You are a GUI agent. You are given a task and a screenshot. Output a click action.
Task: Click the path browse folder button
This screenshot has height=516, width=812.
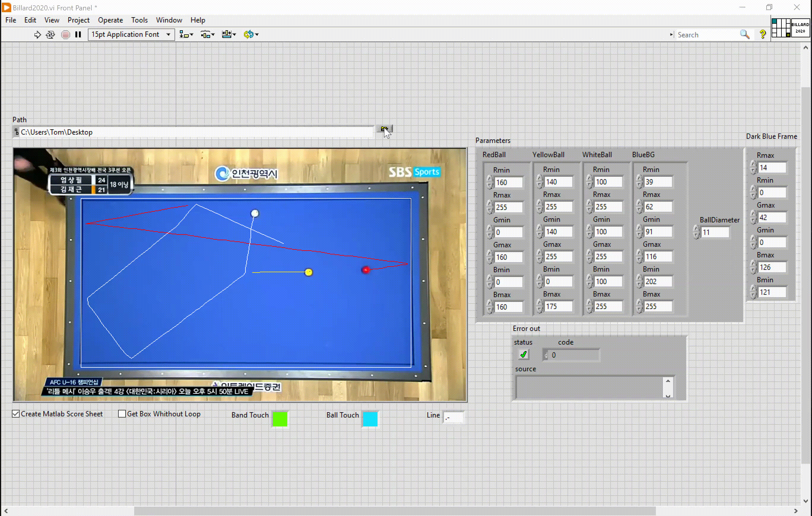(x=384, y=129)
